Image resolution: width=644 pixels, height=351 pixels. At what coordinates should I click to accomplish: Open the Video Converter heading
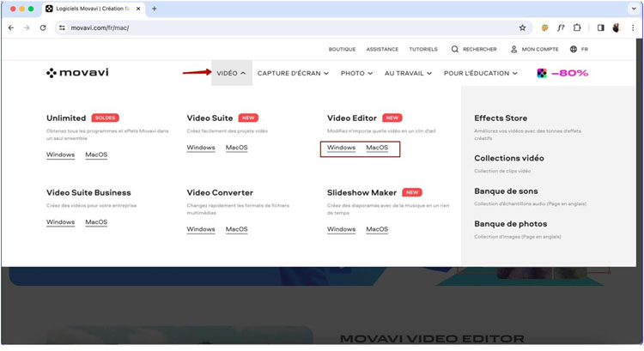(x=220, y=193)
